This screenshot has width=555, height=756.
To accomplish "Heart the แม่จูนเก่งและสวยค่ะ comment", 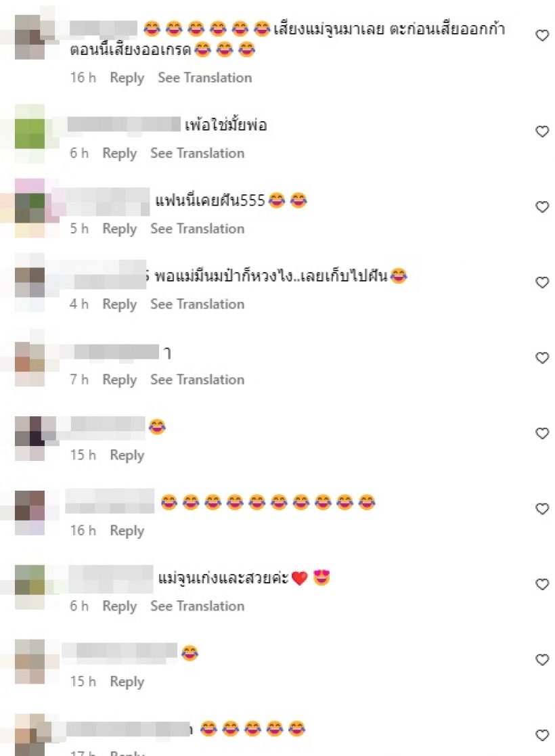I will (542, 584).
